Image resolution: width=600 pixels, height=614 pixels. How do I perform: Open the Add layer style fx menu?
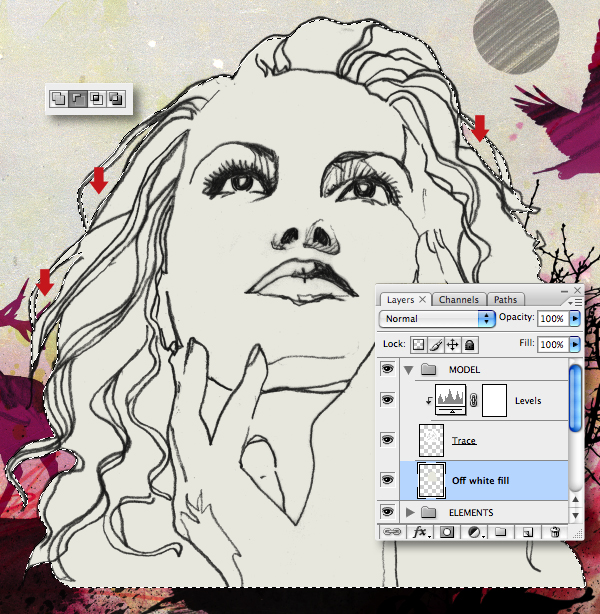421,532
